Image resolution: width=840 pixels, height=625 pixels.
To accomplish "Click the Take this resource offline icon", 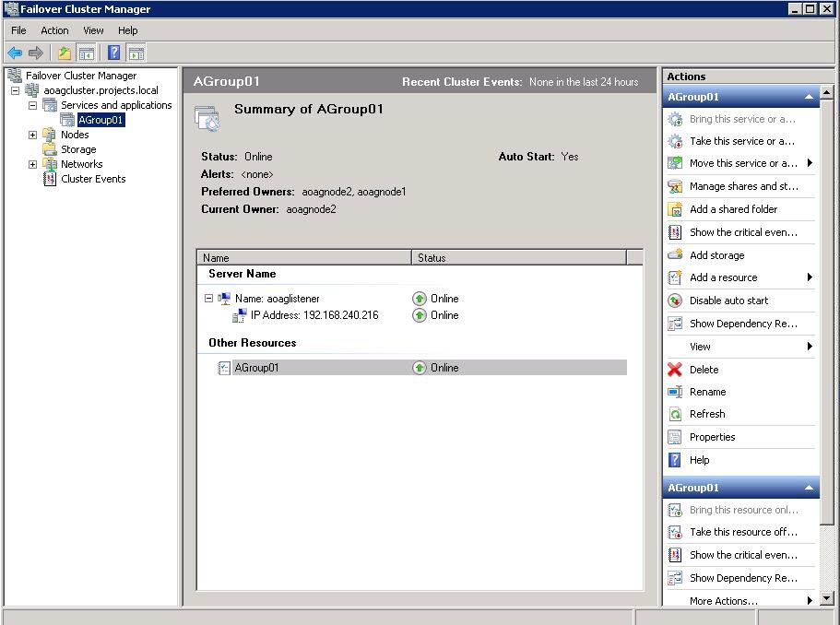I will (675, 532).
